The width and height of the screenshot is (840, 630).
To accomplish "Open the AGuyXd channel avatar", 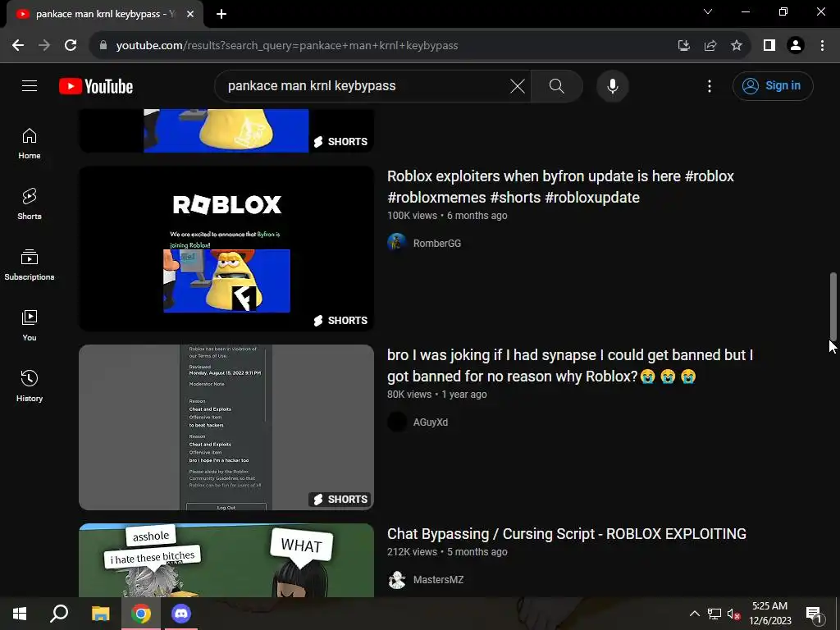I will point(397,422).
